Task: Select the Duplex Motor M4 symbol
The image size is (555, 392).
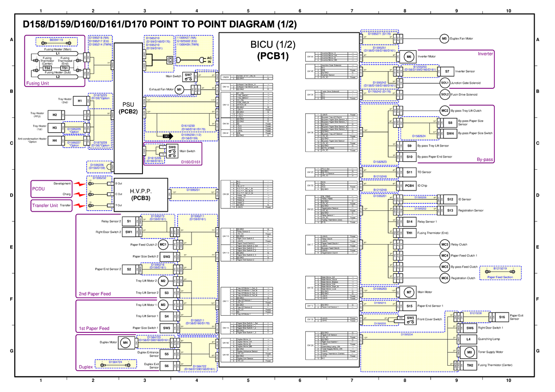Action: click(125, 342)
